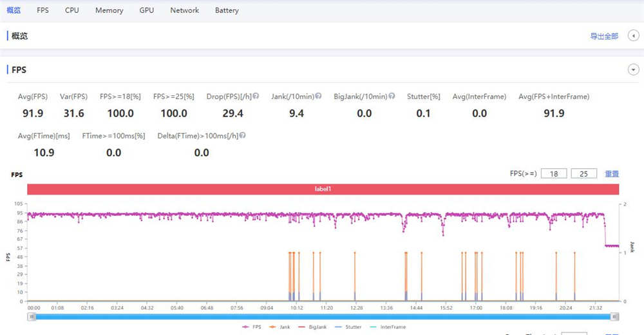Click the 重置 reset link

pyautogui.click(x=612, y=174)
